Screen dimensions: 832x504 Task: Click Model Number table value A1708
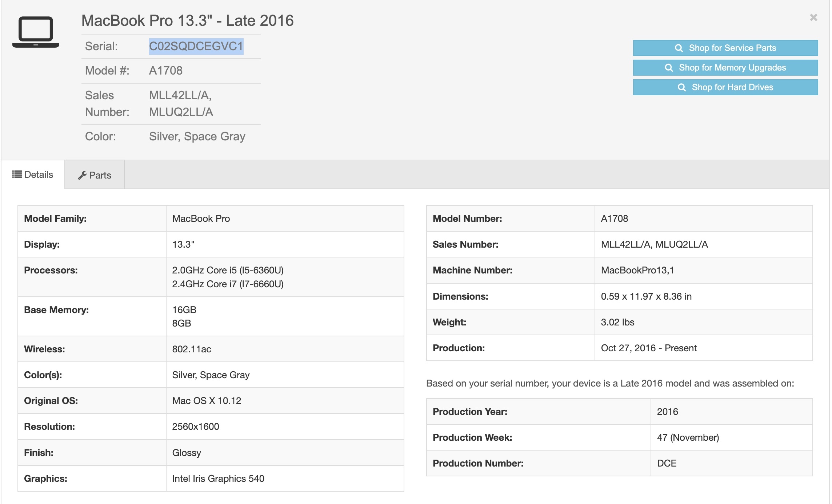(615, 219)
